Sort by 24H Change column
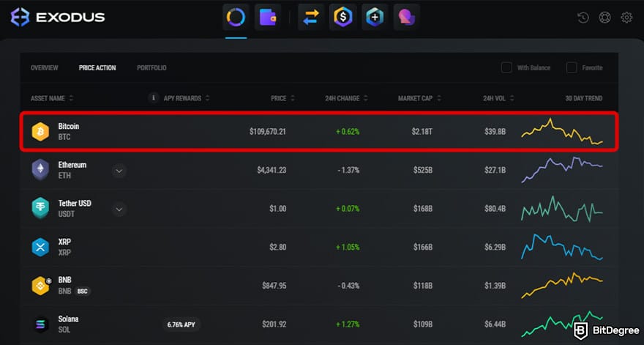 click(346, 98)
